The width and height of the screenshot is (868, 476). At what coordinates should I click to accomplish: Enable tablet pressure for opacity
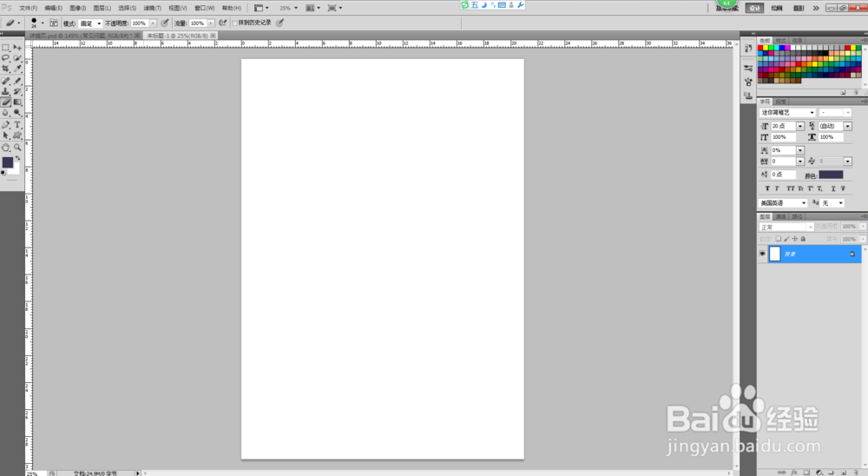pos(164,23)
